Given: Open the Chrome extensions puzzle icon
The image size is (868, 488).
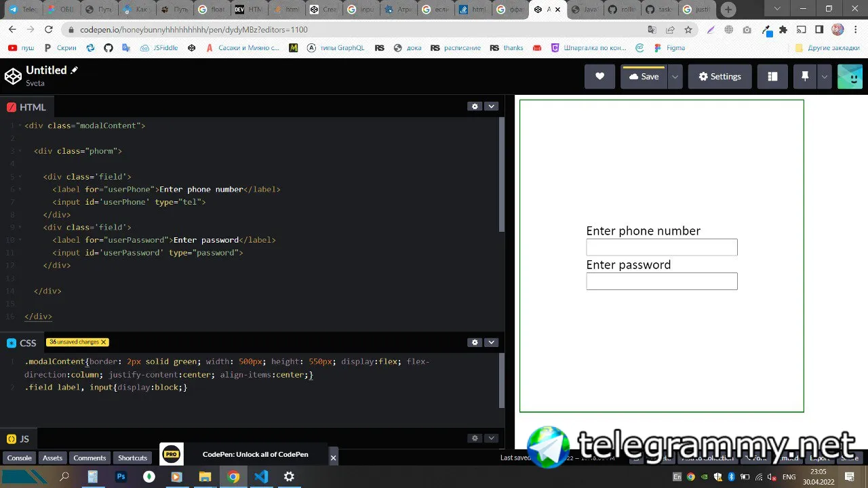Looking at the screenshot, I should pyautogui.click(x=783, y=30).
